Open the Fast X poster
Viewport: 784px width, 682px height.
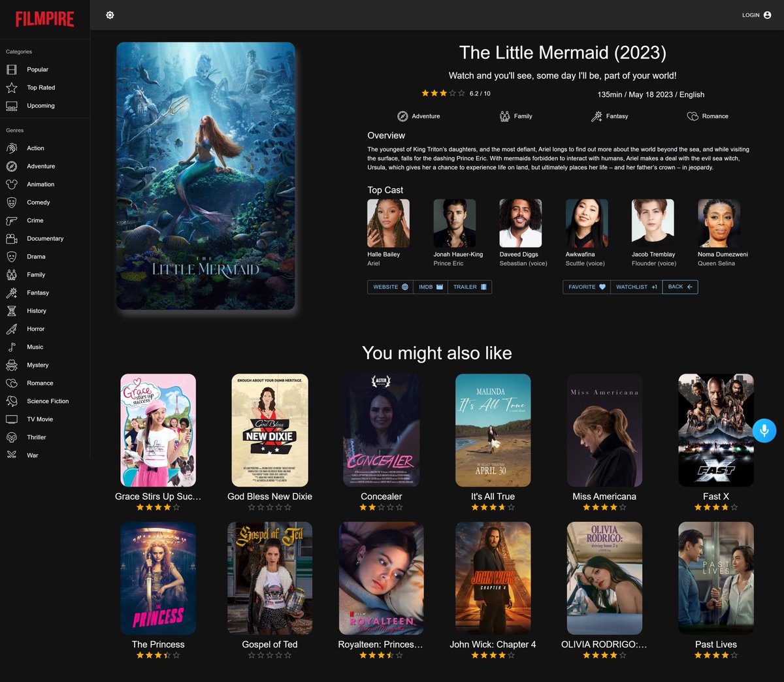[x=716, y=430]
